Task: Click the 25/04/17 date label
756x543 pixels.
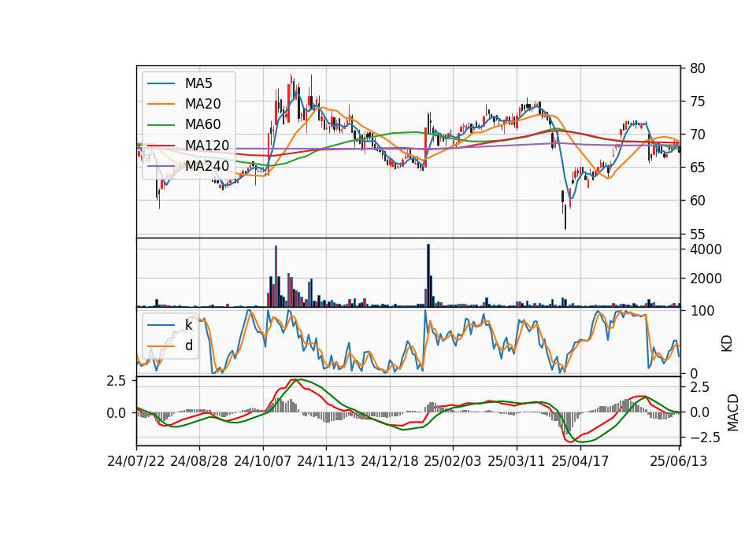Action: click(x=580, y=461)
